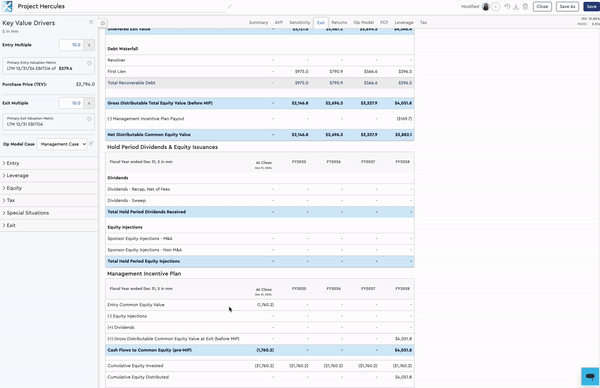Screen dimensions: 600x388
Task: Click the Close button
Action: [x=542, y=7]
